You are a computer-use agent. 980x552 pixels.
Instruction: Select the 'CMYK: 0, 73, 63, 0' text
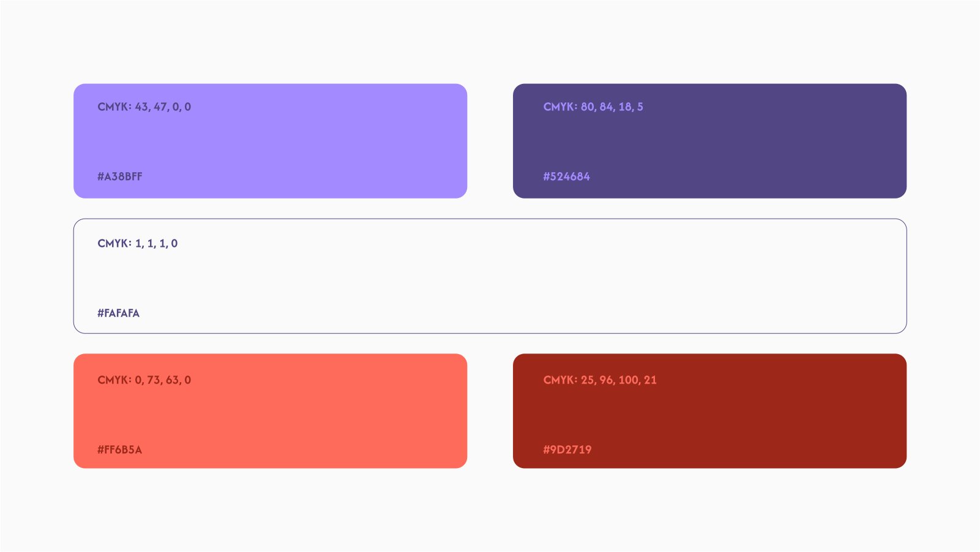144,380
